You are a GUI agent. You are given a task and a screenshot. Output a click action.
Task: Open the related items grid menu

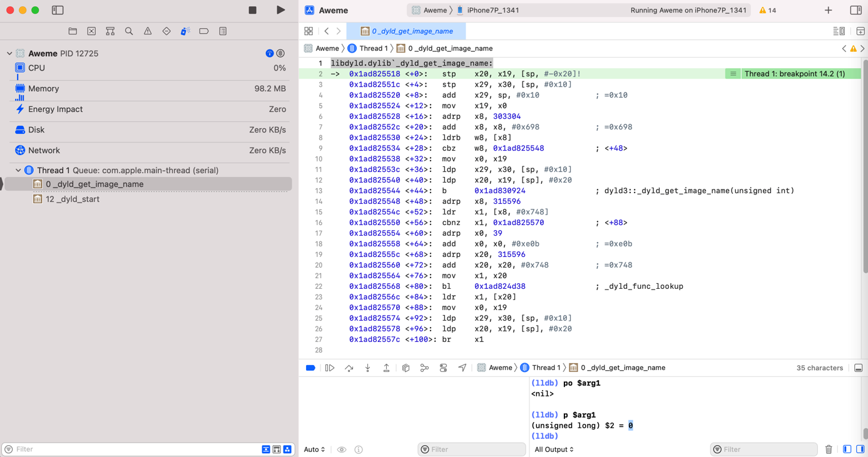[309, 31]
